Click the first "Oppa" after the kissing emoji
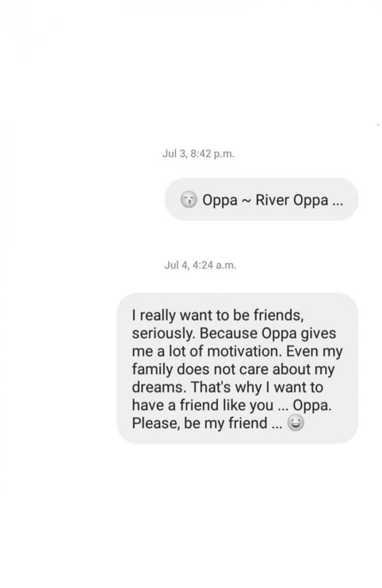 pos(220,200)
